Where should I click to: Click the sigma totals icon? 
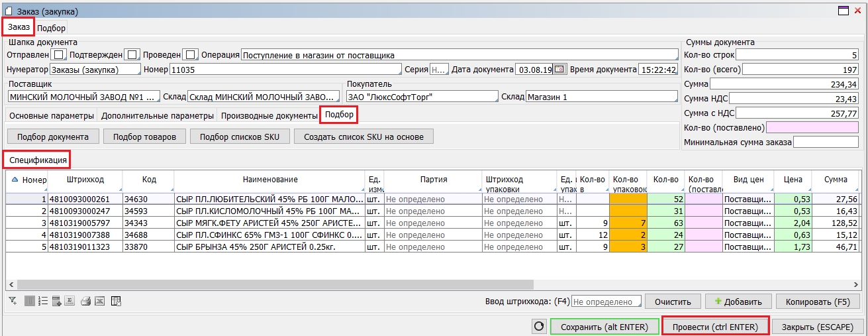[x=70, y=302]
